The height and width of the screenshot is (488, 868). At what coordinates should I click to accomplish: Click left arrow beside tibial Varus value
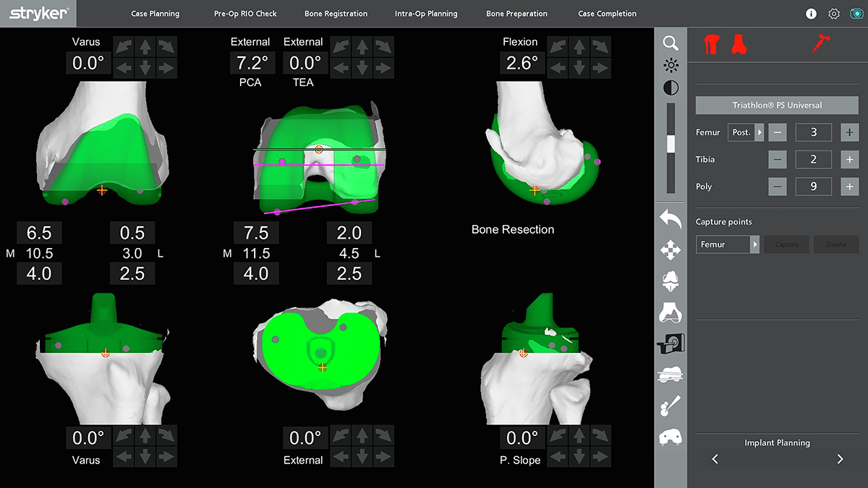[124, 457]
